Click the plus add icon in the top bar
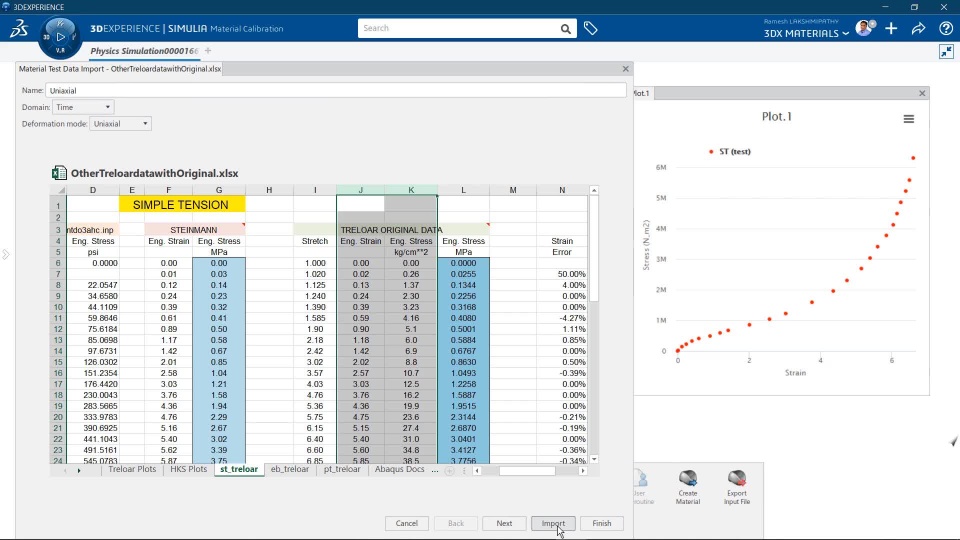The image size is (960, 540). point(891,28)
